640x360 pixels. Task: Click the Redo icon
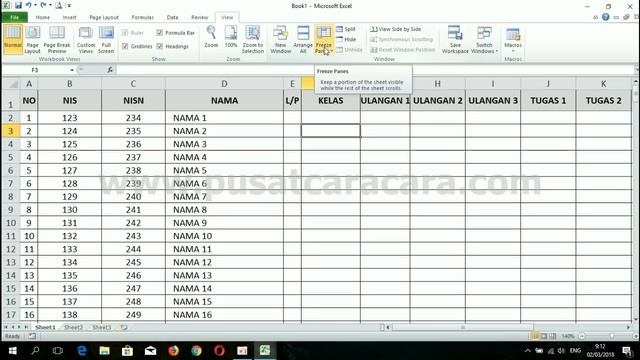pyautogui.click(x=43, y=6)
